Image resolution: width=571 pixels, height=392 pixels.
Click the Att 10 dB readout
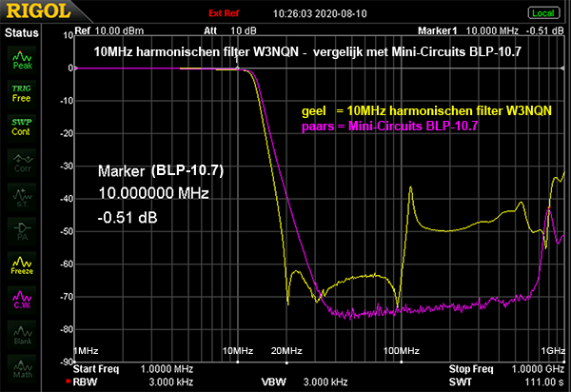click(229, 31)
